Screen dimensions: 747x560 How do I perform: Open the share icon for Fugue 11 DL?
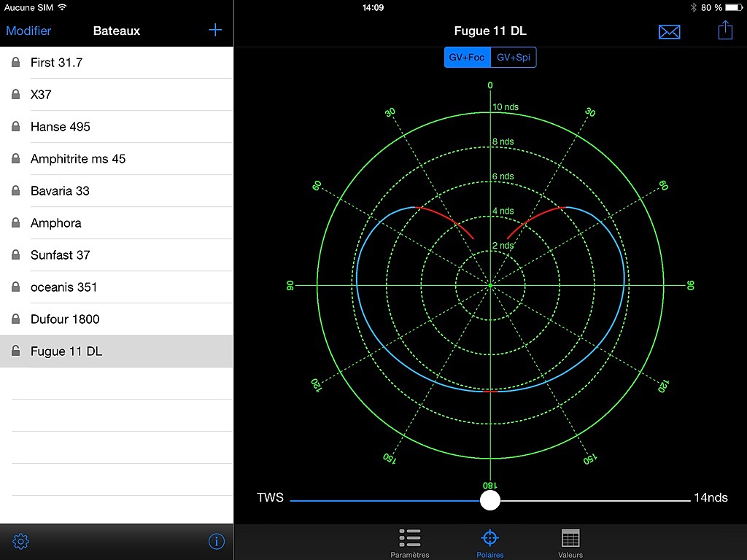(725, 30)
